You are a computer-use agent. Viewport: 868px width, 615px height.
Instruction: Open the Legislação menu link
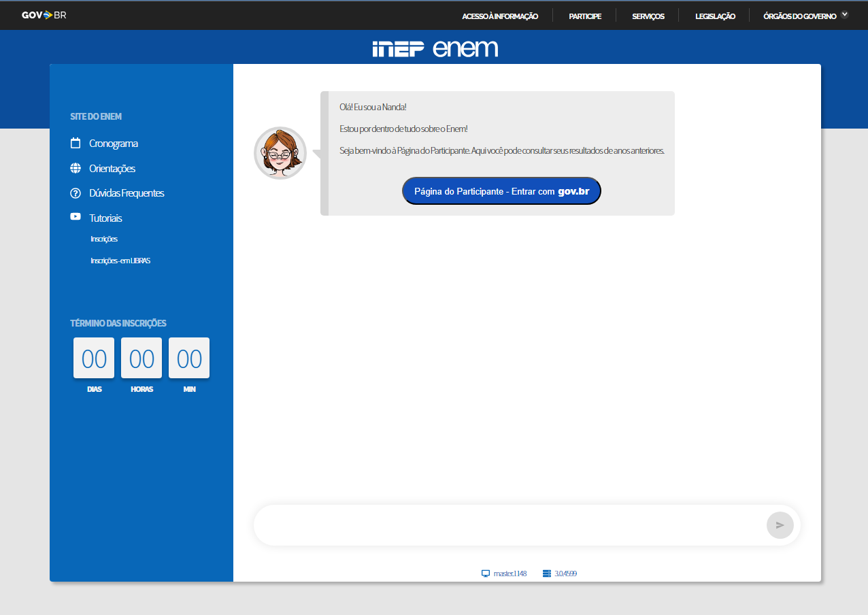(x=715, y=16)
